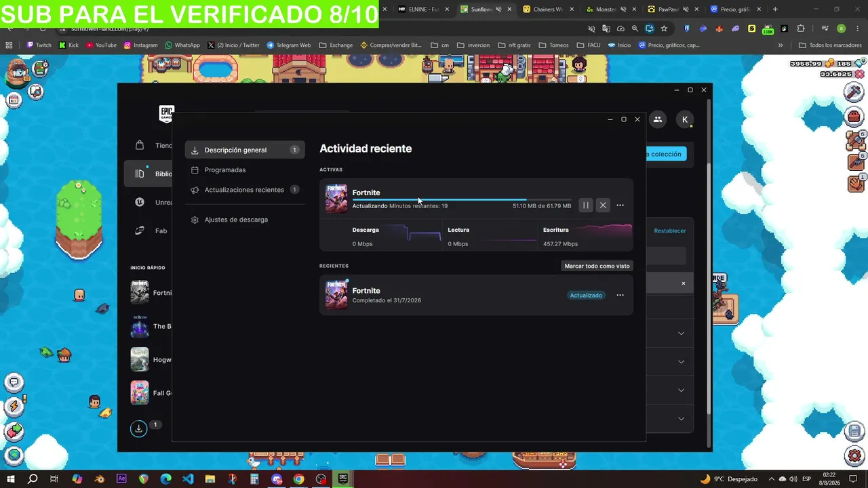Open the game's chat bubble icon
Image resolution: width=868 pixels, height=488 pixels.
(14, 383)
